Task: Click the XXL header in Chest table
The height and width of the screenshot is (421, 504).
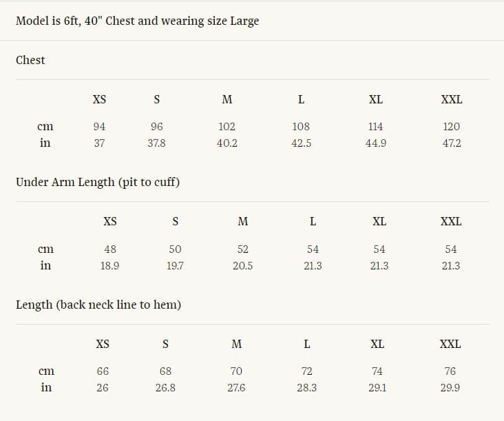Action: 452,99
